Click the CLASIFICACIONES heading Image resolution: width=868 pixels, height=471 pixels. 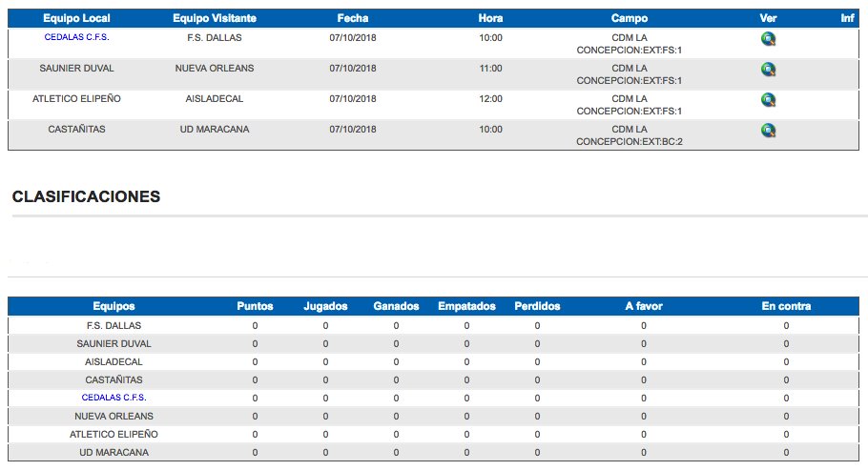click(87, 196)
